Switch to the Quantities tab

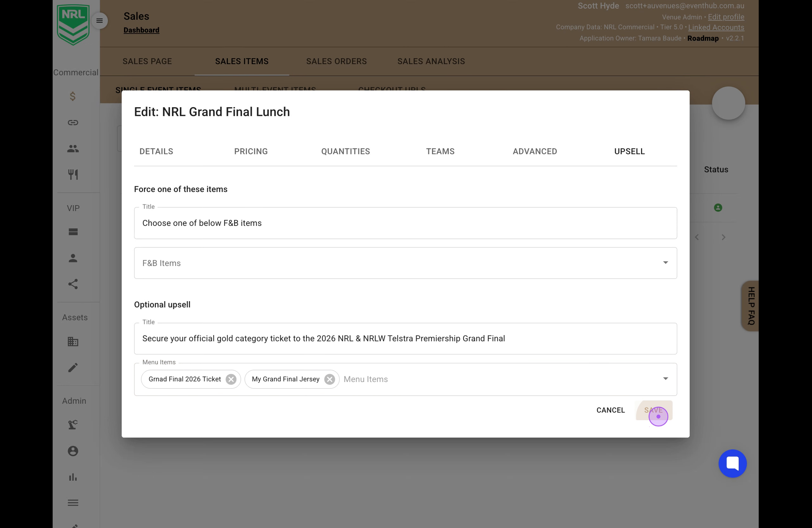(346, 152)
